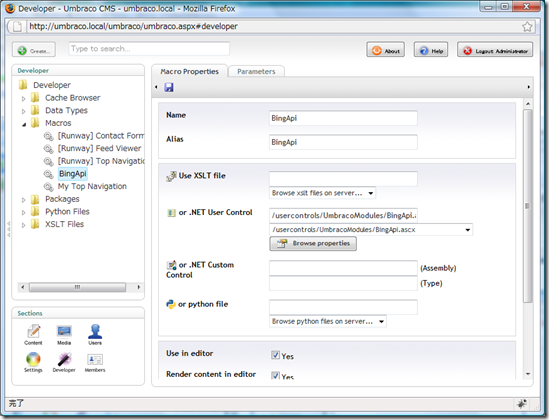549x420 pixels.
Task: Click the Python Files folder icon
Action: (35, 211)
